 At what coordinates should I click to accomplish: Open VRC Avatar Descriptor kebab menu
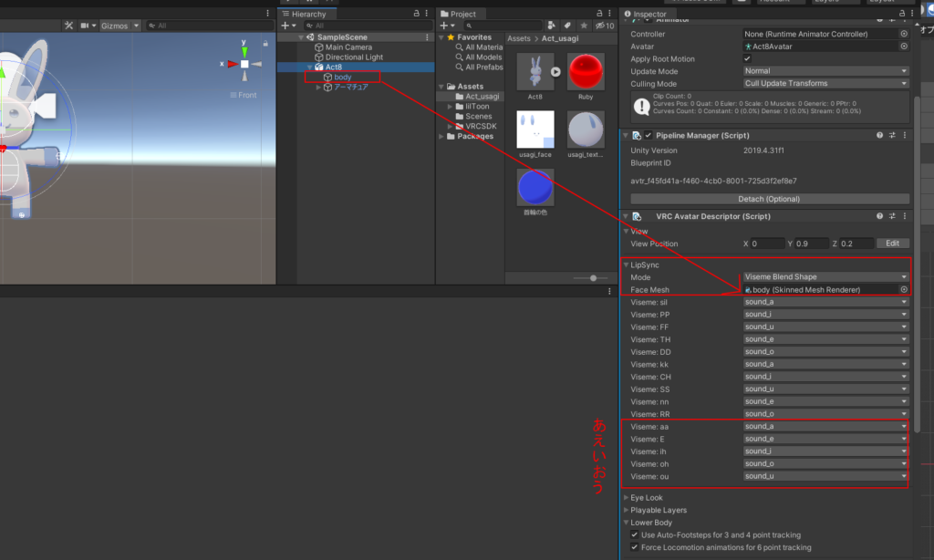pyautogui.click(x=905, y=216)
